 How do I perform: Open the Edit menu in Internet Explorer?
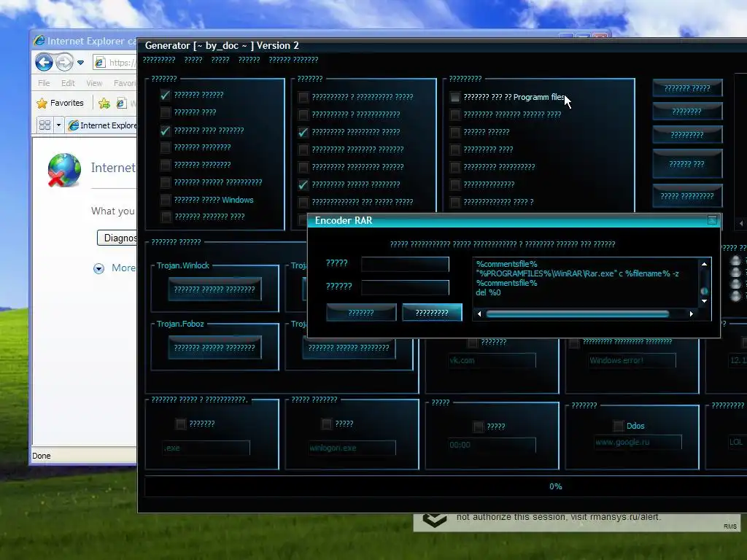click(68, 83)
